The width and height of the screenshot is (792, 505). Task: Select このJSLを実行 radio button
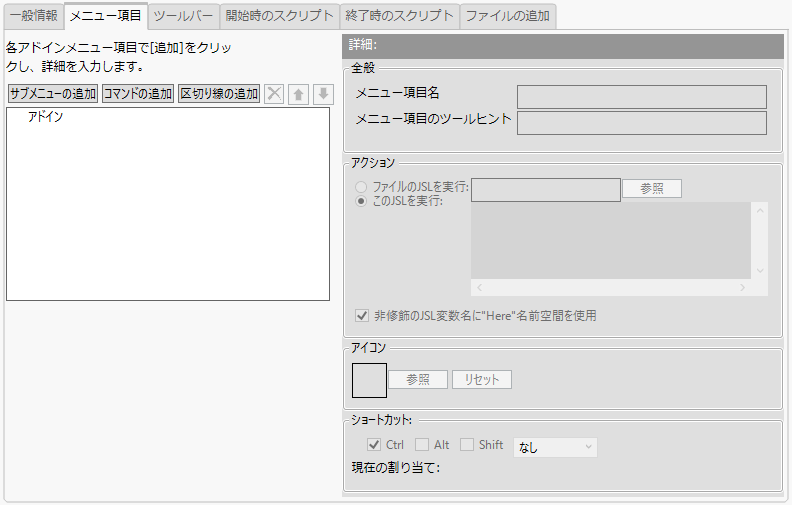click(361, 201)
